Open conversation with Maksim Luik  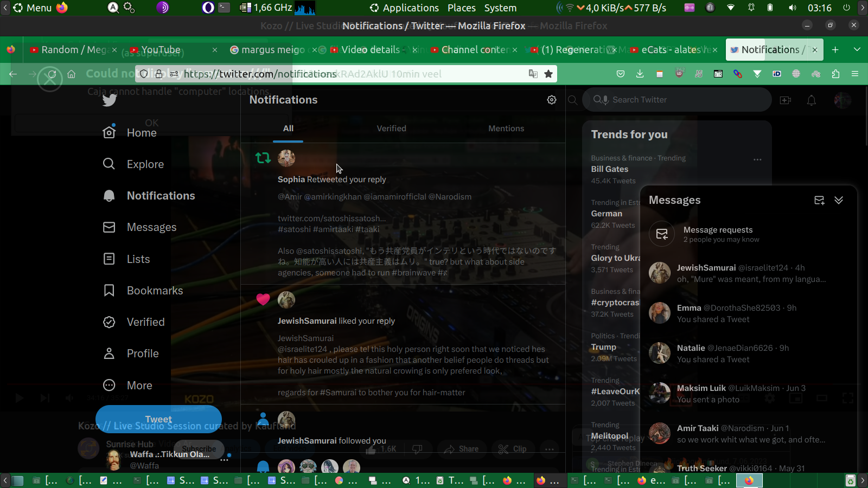click(749, 394)
